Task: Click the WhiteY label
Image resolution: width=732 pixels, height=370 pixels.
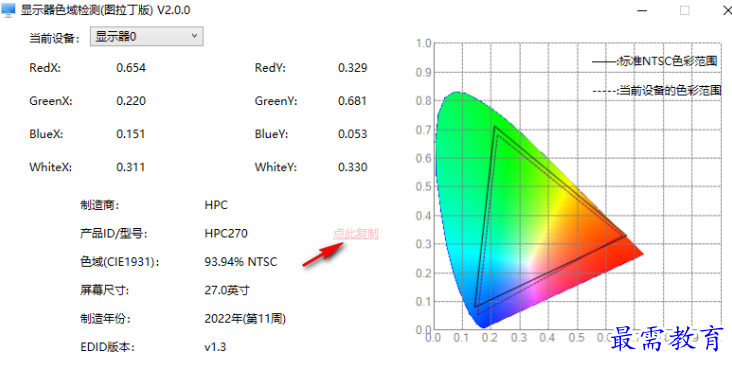Action: click(x=276, y=168)
